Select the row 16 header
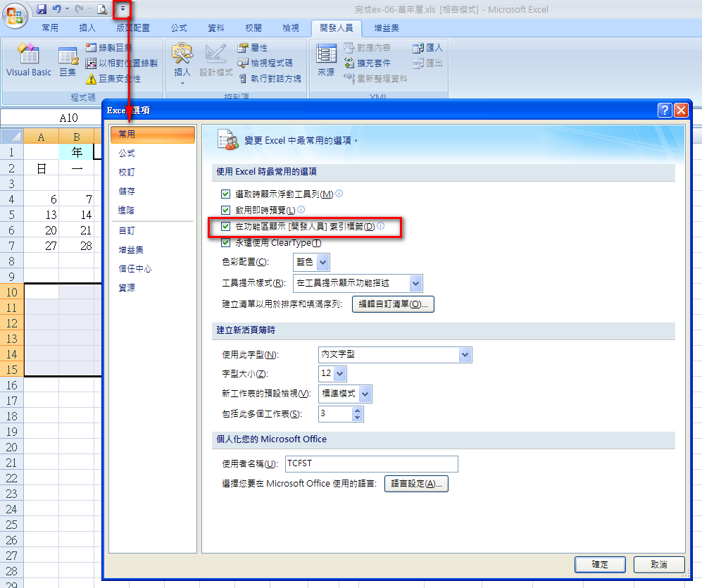 12,385
